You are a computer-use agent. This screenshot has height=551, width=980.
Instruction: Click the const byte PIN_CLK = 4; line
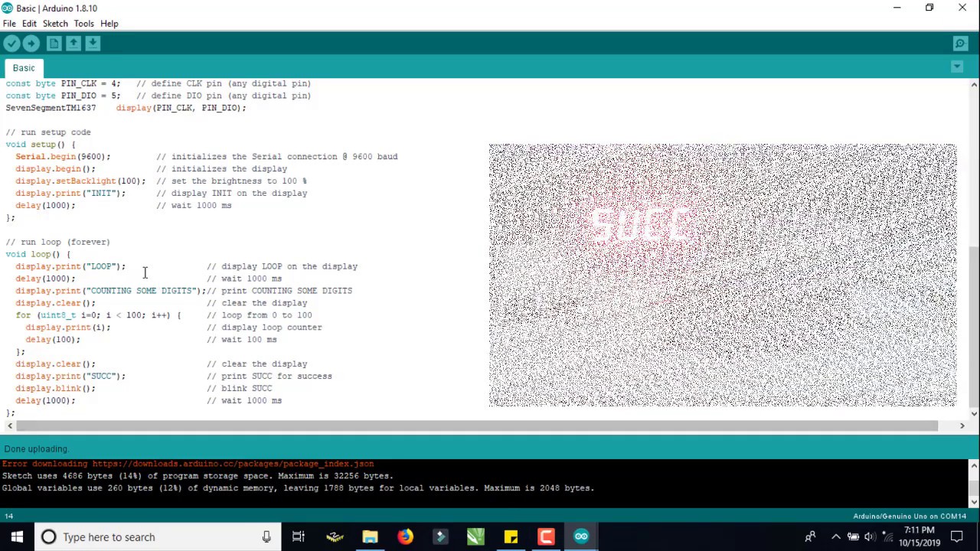(x=63, y=83)
